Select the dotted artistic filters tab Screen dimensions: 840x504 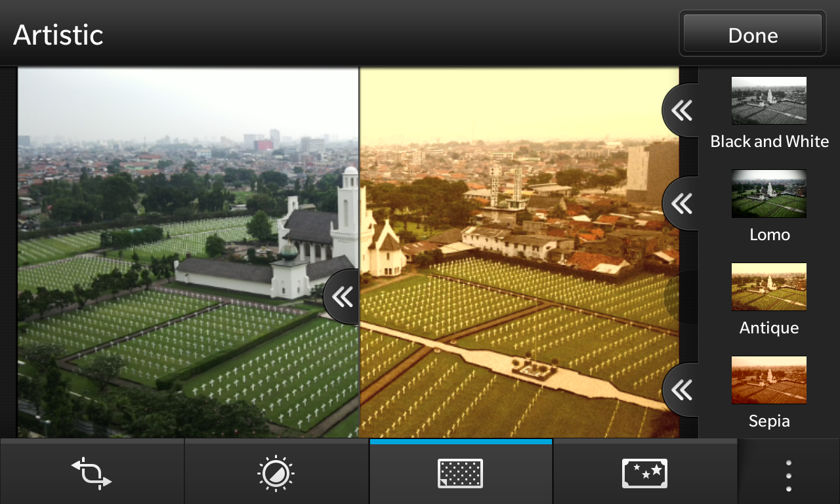[460, 472]
